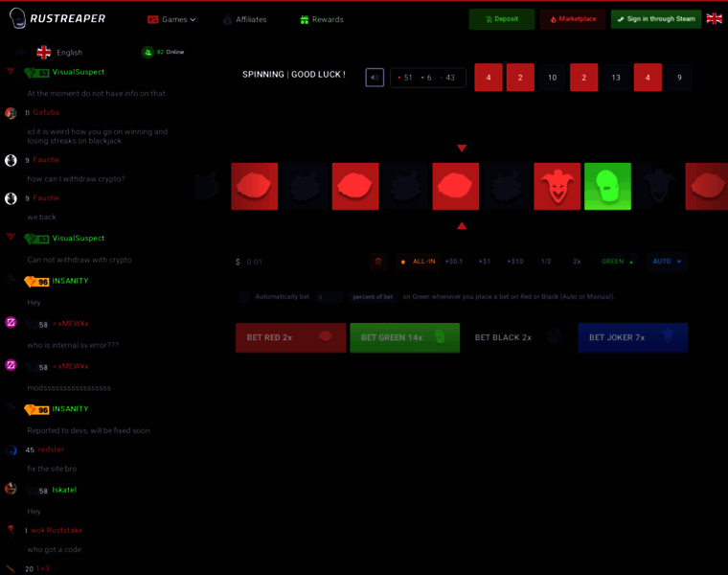Open Gafuba's username in chat
The width and height of the screenshot is (728, 575).
pyautogui.click(x=46, y=112)
